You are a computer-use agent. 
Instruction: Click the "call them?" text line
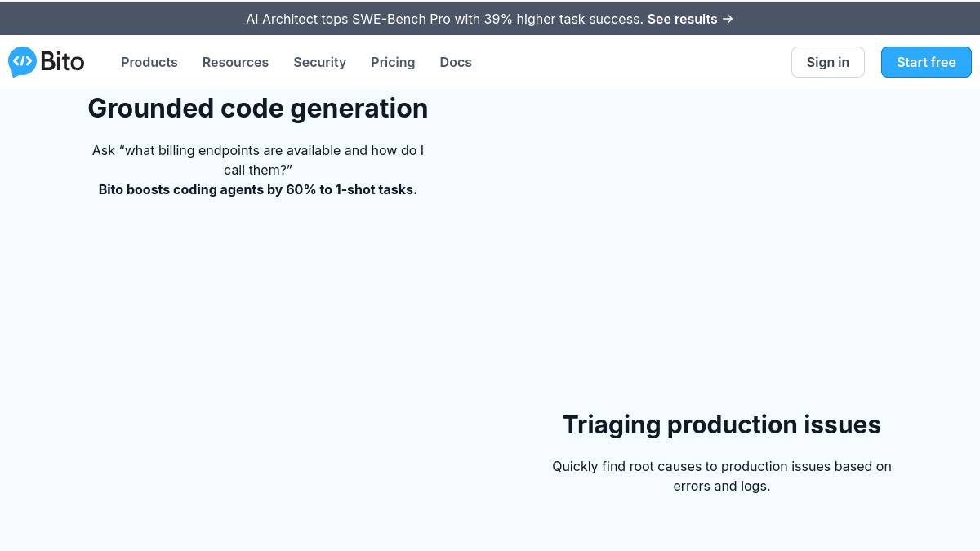[257, 170]
